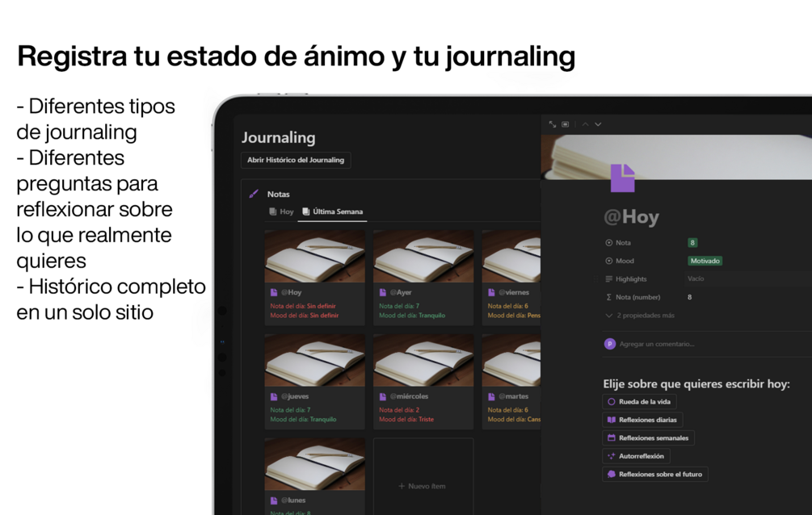Open the Reflexiones diarias button
This screenshot has height=515, width=812.
pos(642,420)
